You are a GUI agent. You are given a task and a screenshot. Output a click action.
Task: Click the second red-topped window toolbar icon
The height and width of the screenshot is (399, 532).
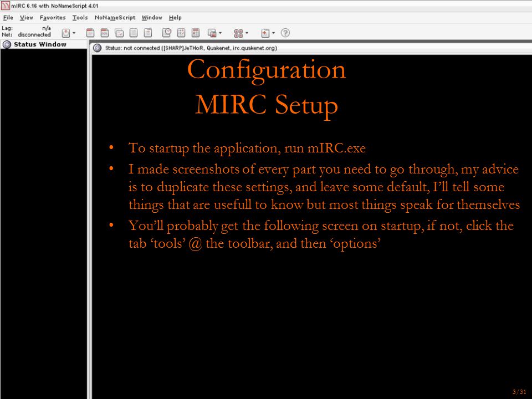105,33
